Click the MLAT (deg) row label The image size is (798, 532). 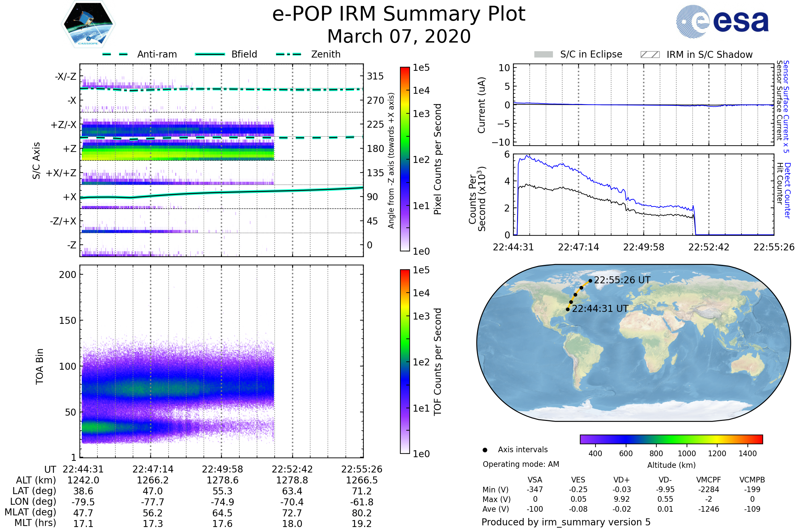tap(31, 512)
